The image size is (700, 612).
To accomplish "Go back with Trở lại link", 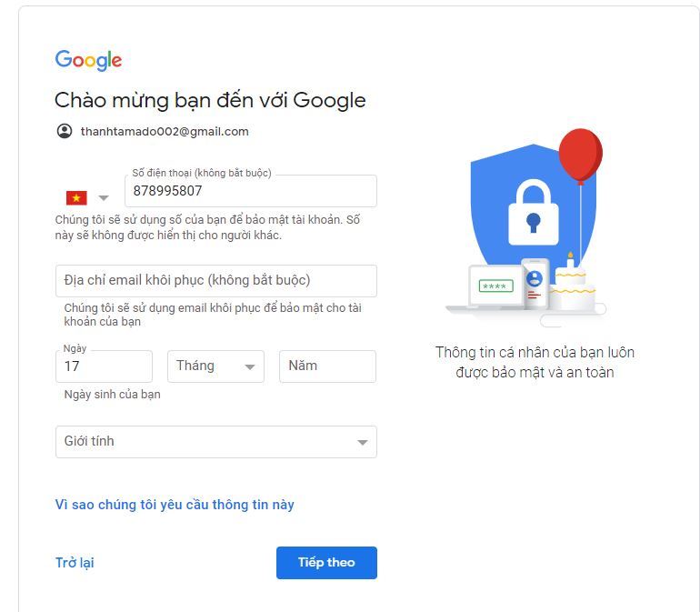I will (x=75, y=563).
